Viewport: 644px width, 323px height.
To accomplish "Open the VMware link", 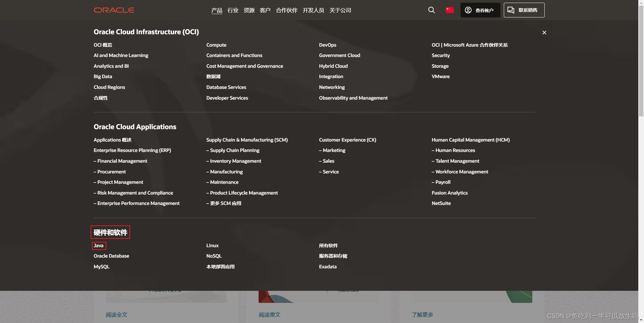I will click(x=441, y=76).
